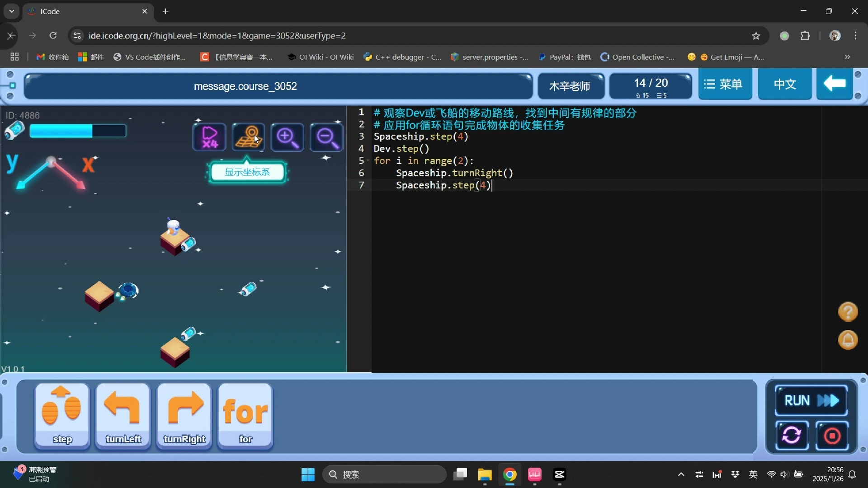
Task: Open the 菜单 menu
Action: pos(725,84)
